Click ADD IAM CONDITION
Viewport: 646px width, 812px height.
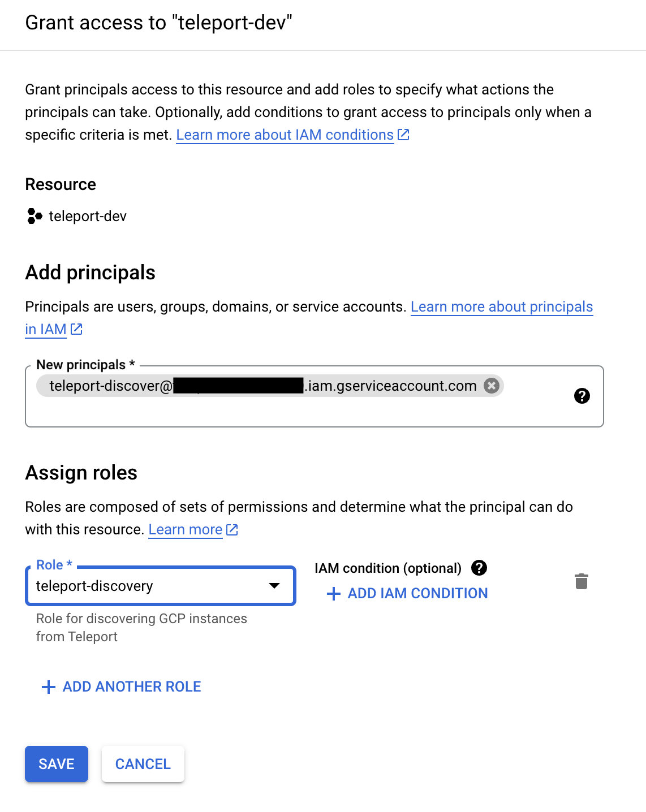[417, 593]
